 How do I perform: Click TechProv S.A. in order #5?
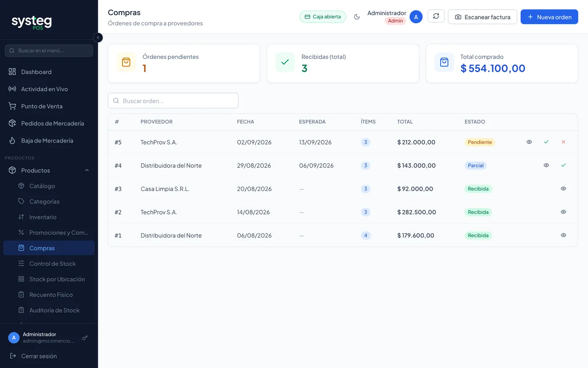pyautogui.click(x=159, y=142)
